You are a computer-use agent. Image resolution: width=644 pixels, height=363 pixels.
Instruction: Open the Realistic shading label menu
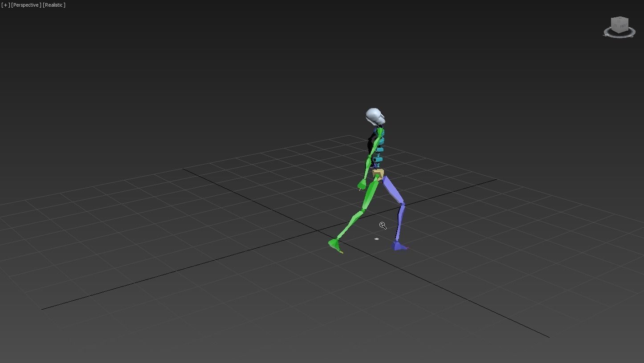point(54,5)
